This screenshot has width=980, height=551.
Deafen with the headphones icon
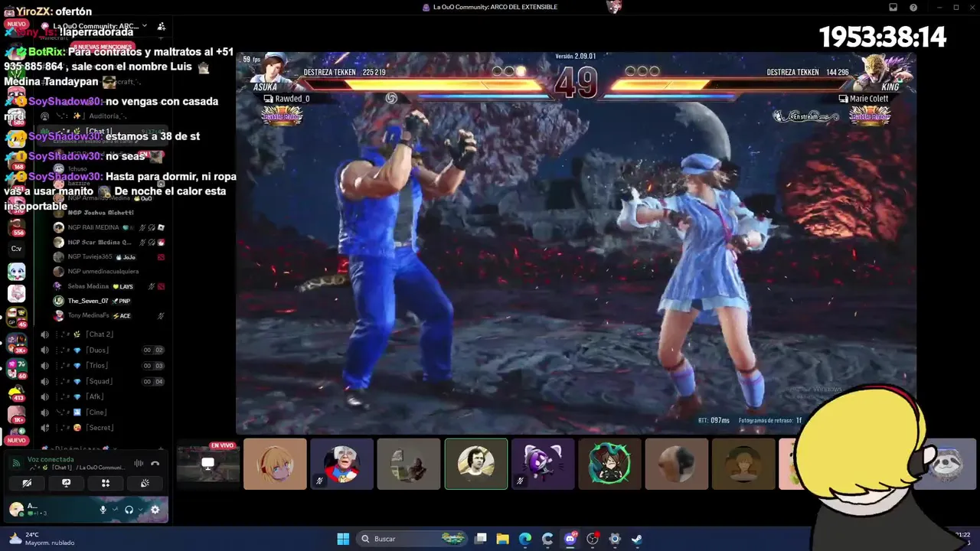click(x=129, y=510)
